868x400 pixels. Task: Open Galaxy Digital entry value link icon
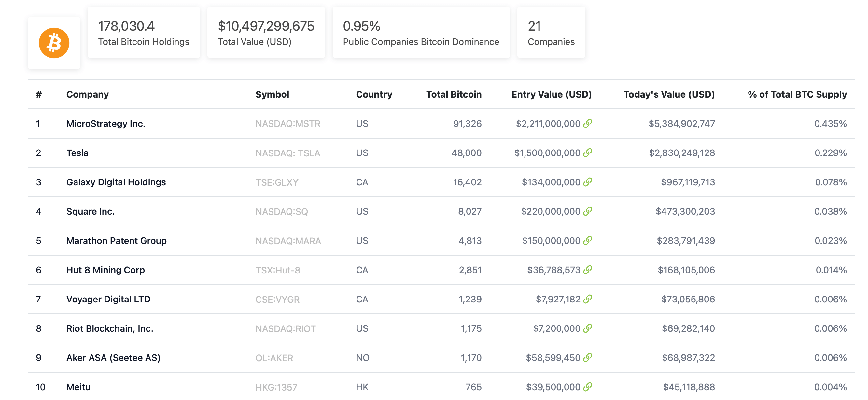pyautogui.click(x=587, y=182)
